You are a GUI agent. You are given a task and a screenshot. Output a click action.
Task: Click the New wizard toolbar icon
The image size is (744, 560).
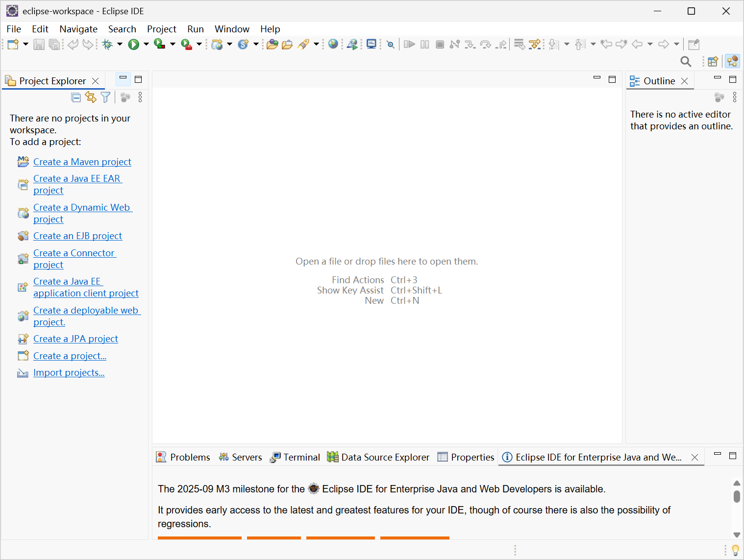[x=13, y=45]
